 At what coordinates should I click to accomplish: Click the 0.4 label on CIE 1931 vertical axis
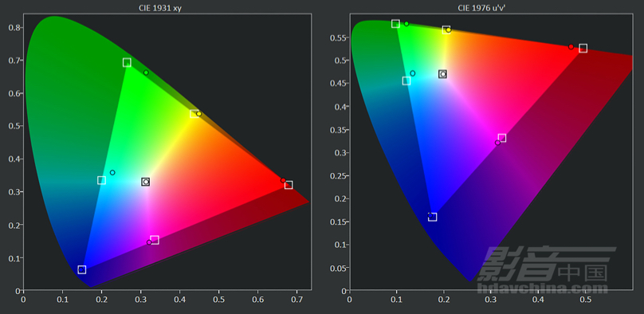[x=14, y=159]
